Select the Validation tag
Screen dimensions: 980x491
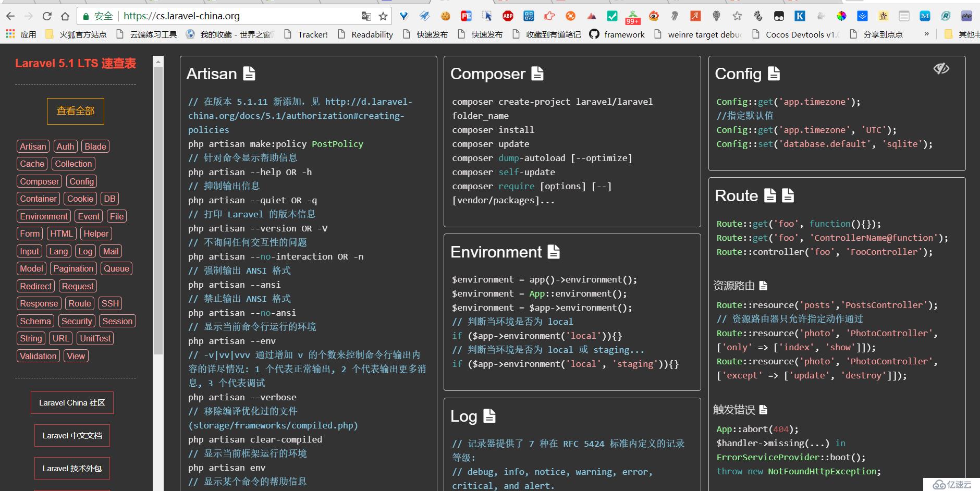coord(38,356)
